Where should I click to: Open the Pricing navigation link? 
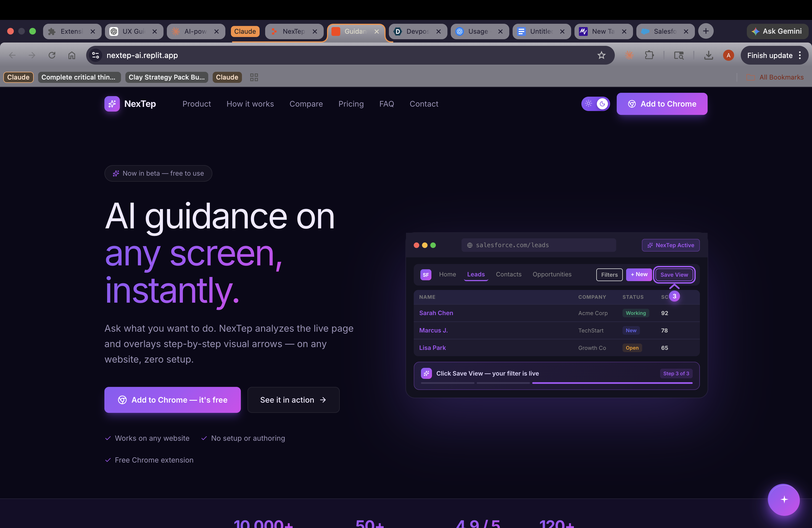pos(351,104)
